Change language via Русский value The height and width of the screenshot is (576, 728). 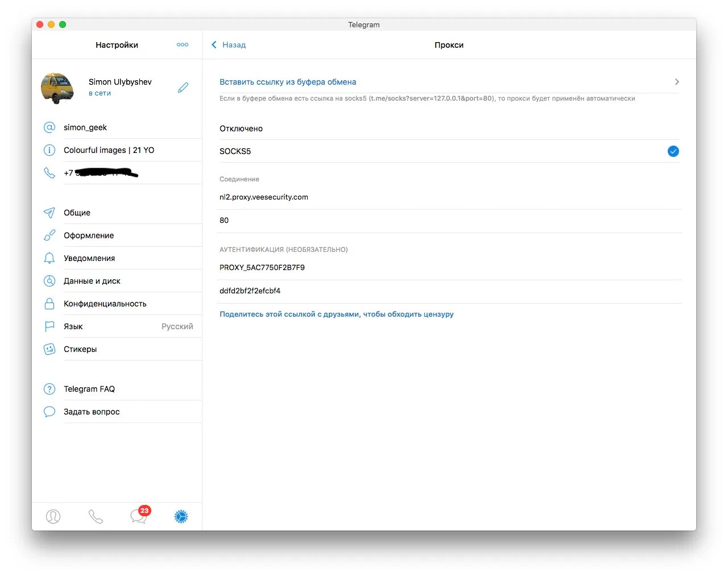[177, 326]
